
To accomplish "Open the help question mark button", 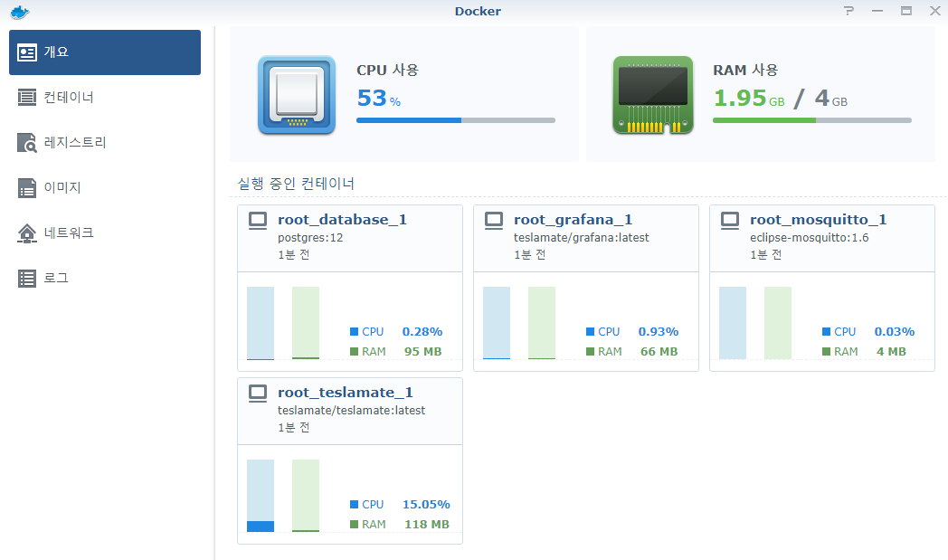I will (848, 11).
